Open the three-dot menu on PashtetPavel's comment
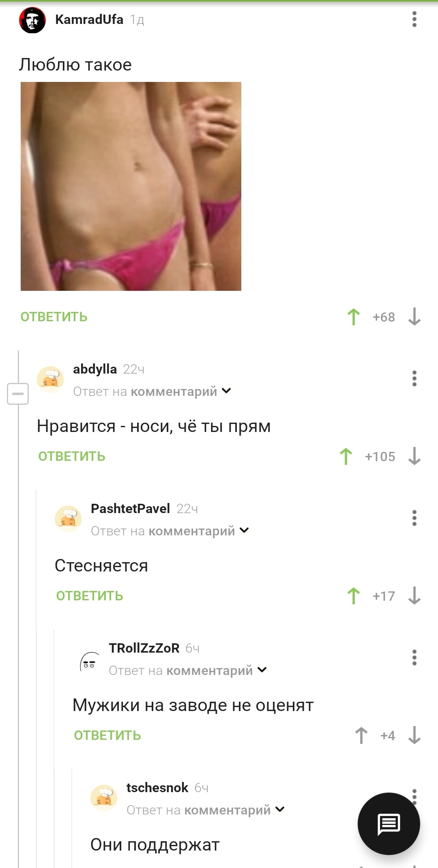438x868 pixels. click(414, 518)
